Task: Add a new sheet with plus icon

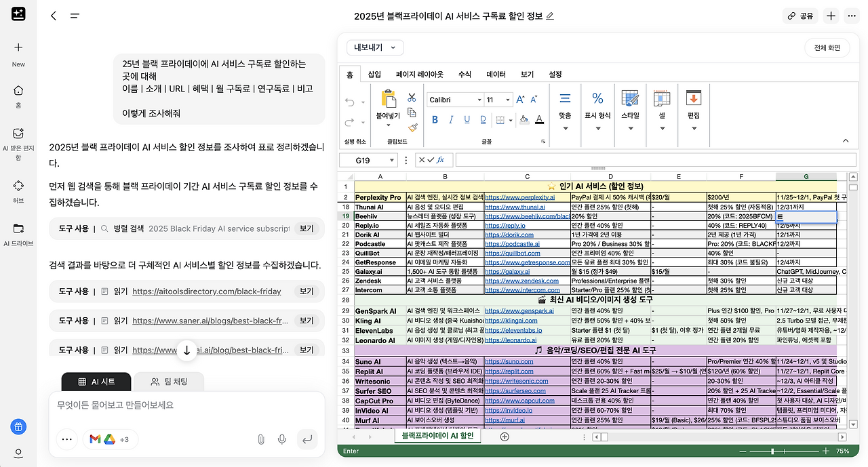Action: click(505, 436)
